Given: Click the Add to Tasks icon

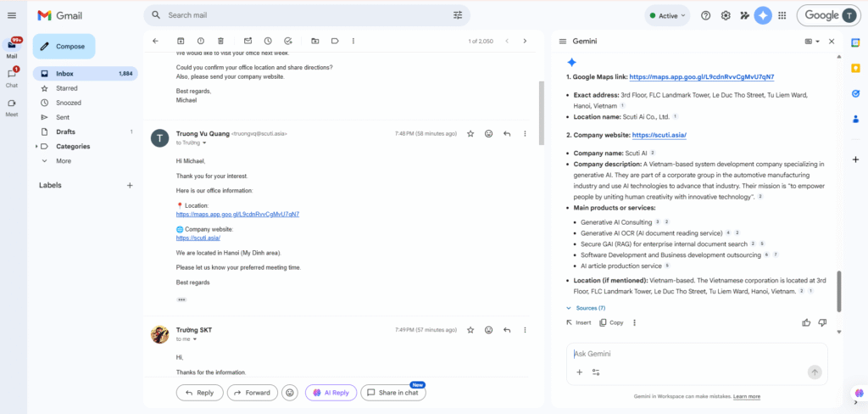Looking at the screenshot, I should 288,41.
